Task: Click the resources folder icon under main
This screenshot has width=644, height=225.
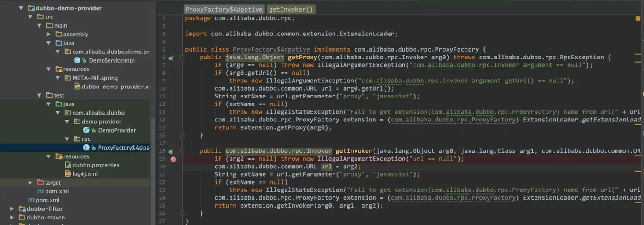Action: [x=59, y=69]
